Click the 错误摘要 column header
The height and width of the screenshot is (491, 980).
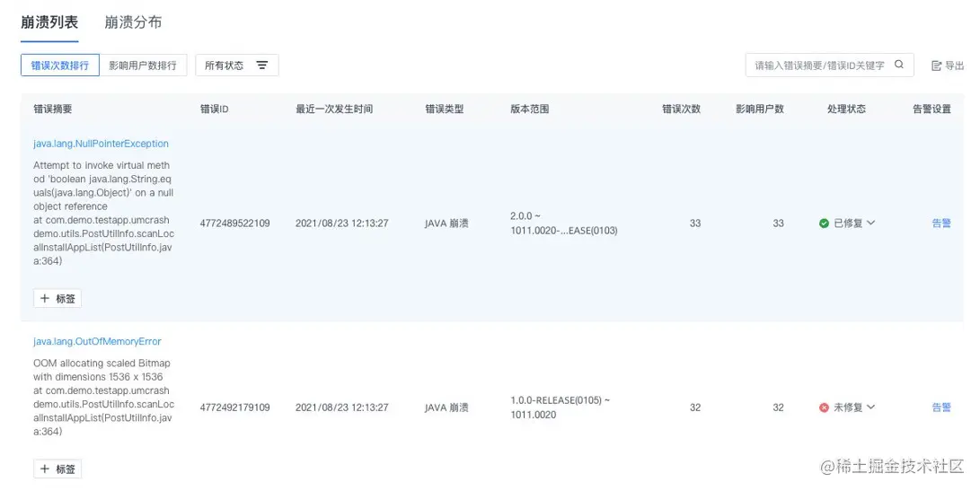tap(52, 109)
